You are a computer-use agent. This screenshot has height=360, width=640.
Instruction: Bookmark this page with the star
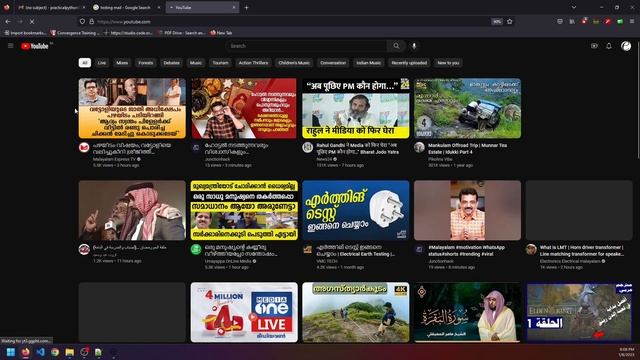(509, 22)
